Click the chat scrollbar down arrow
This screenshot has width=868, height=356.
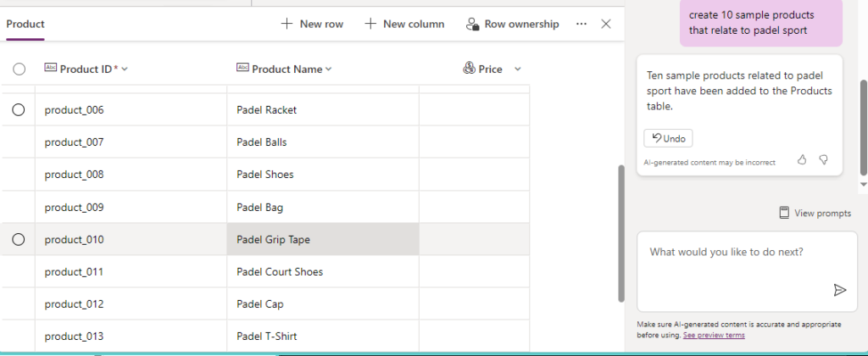tap(863, 184)
